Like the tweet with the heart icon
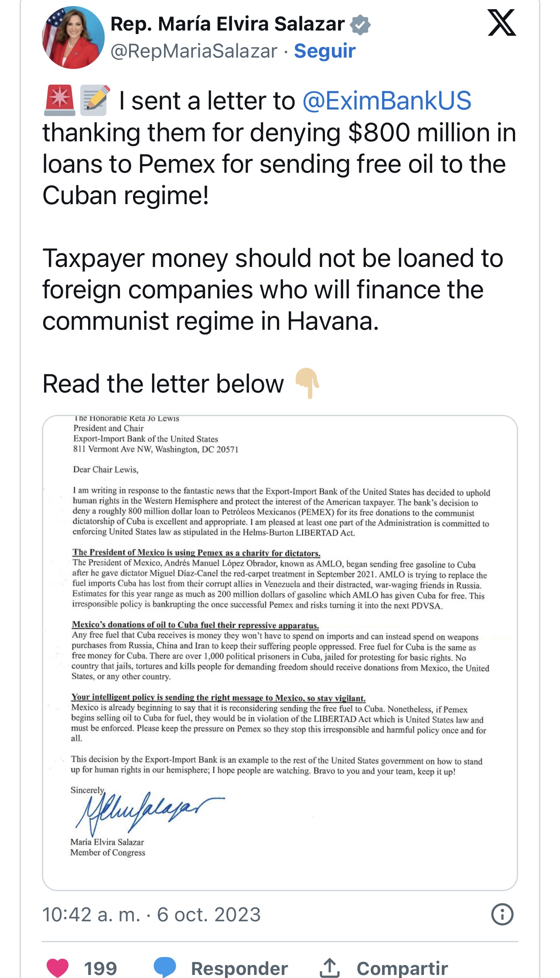 (x=58, y=968)
